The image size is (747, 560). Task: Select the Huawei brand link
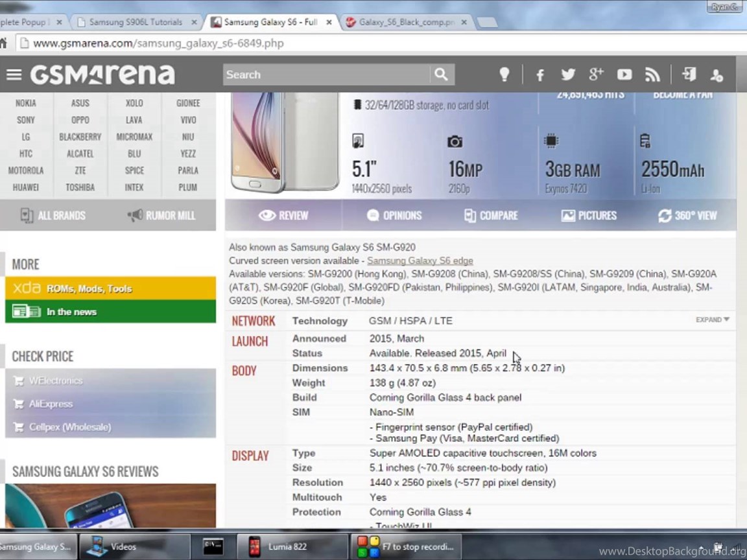coord(26,187)
